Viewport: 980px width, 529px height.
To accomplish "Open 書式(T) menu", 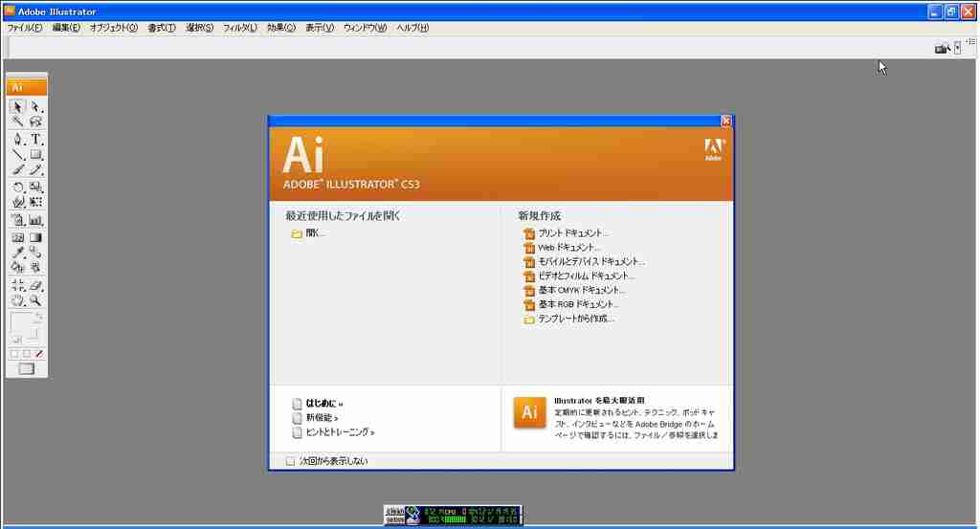I will 162,28.
